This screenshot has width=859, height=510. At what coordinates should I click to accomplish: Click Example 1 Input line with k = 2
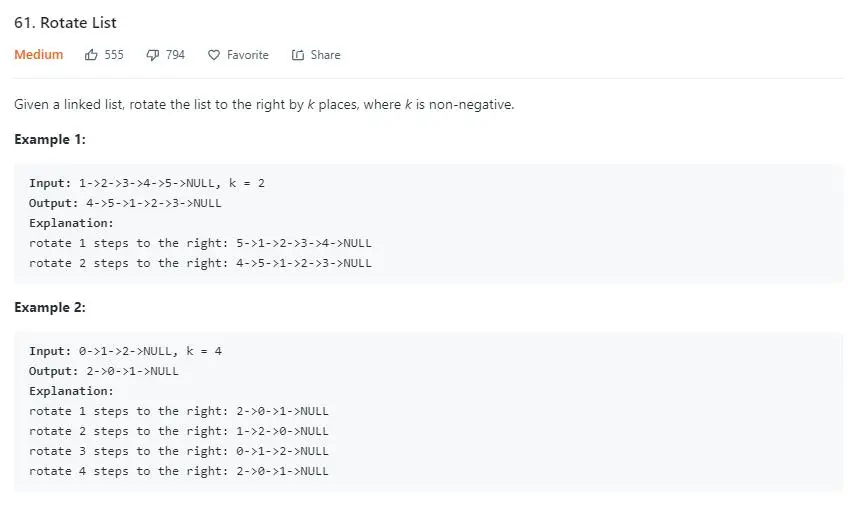click(x=147, y=183)
